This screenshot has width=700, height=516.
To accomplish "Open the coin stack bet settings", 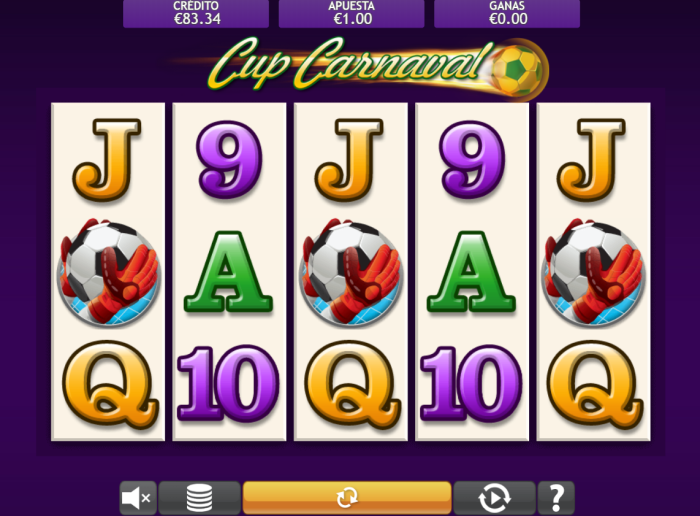I will (199, 498).
